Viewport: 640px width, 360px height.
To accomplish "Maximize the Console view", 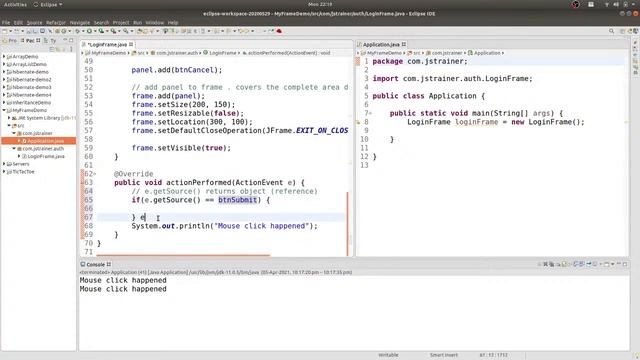I will pos(625,264).
